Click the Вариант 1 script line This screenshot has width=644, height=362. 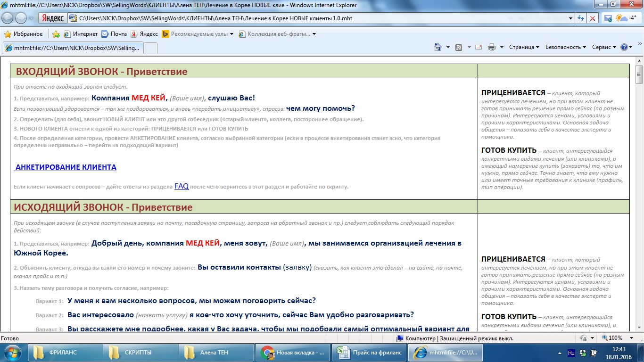click(x=176, y=301)
